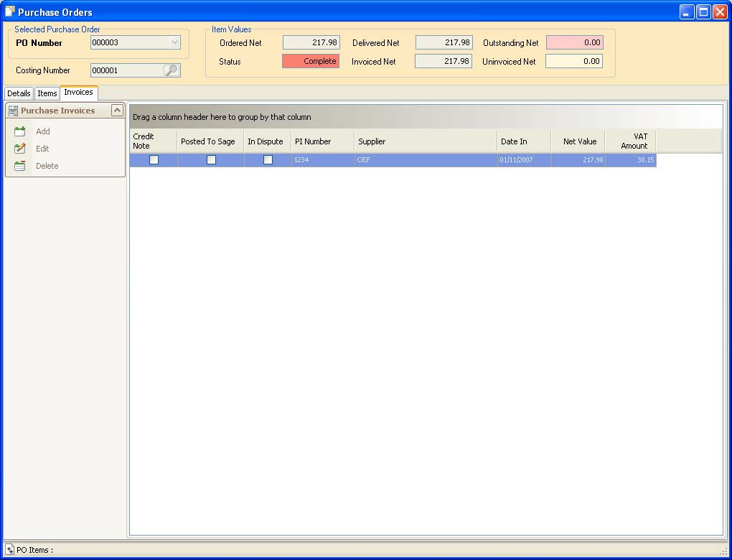Open the Items tab

click(x=46, y=93)
